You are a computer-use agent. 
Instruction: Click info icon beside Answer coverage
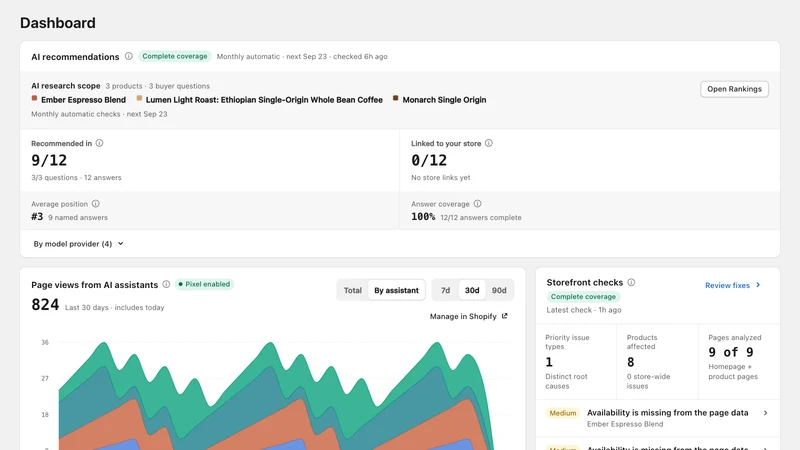[478, 204]
